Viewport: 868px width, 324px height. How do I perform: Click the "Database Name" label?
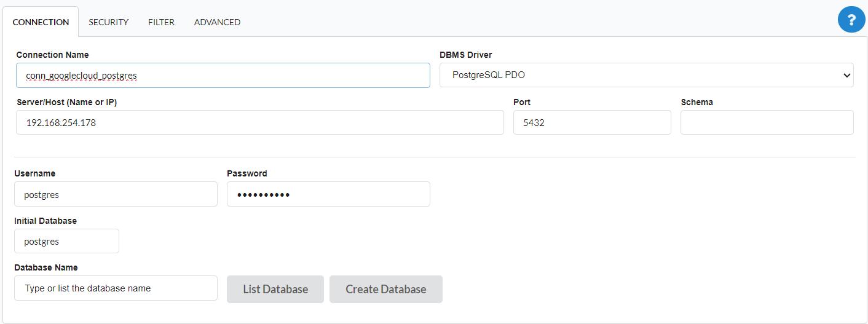pyautogui.click(x=46, y=267)
